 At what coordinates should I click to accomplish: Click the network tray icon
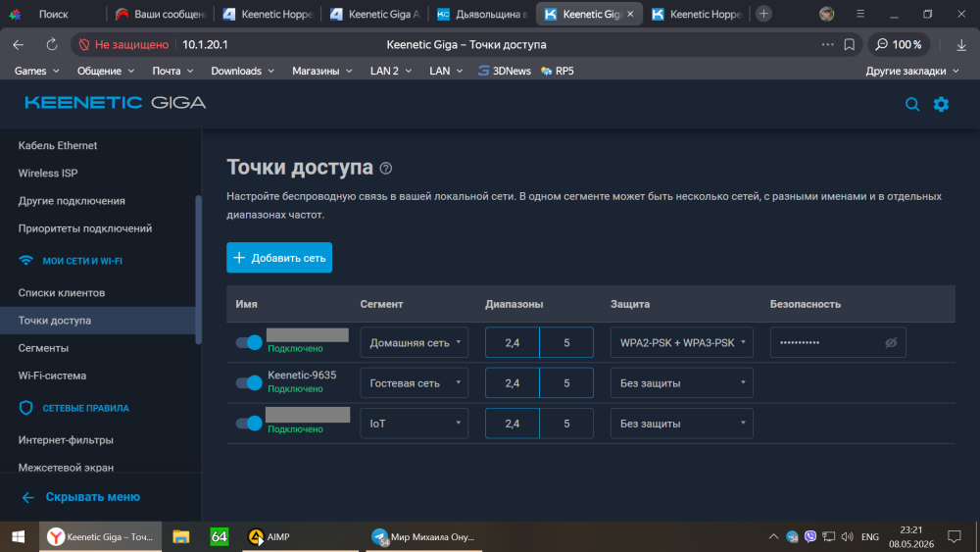tap(828, 536)
